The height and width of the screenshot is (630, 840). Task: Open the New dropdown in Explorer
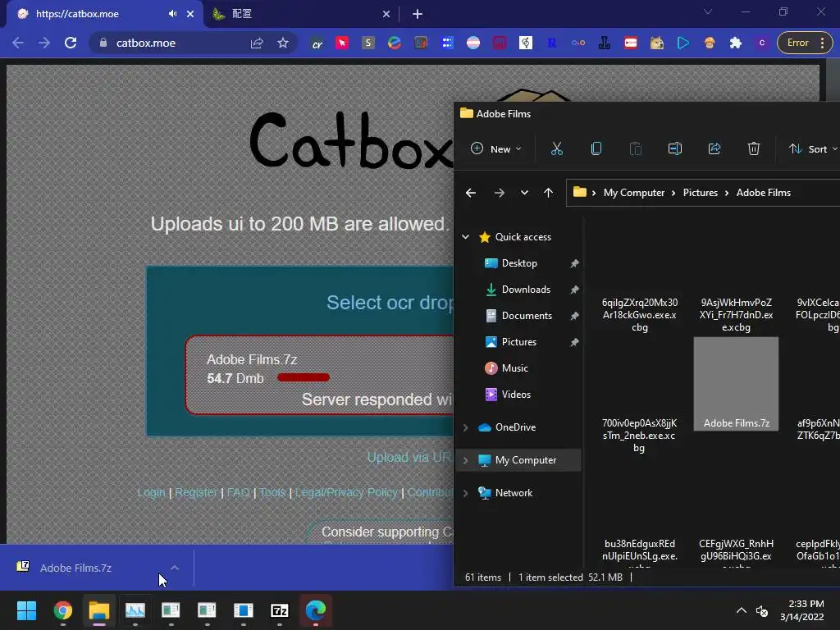coord(495,149)
